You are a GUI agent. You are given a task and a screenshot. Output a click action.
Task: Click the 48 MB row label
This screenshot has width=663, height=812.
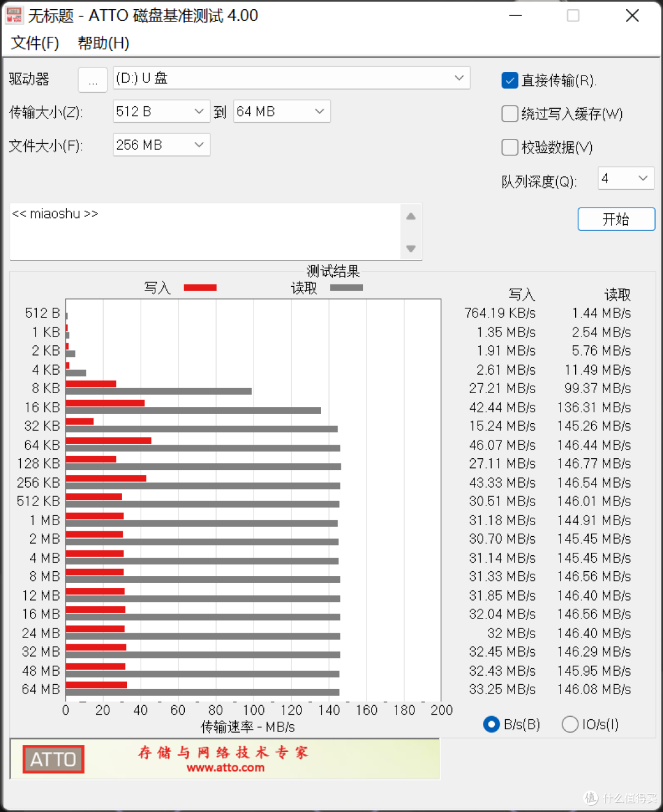pyautogui.click(x=41, y=671)
